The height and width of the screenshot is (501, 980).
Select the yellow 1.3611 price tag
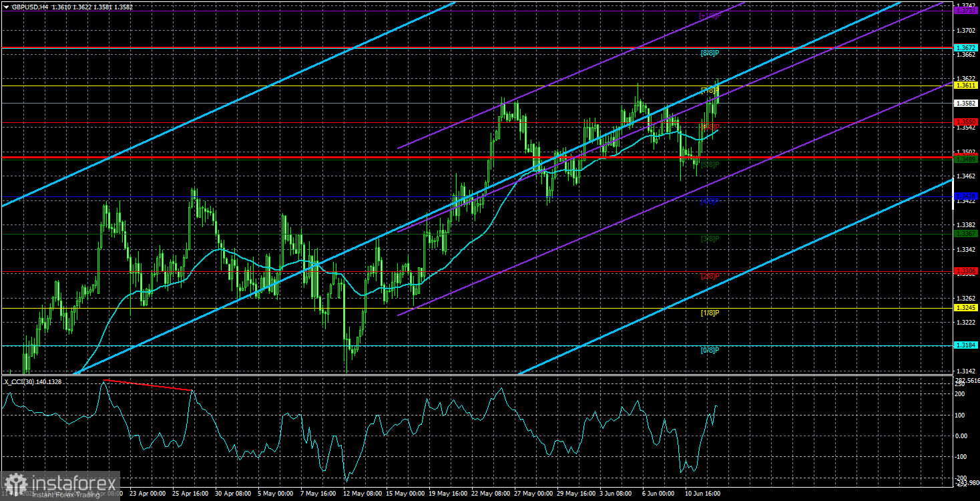pyautogui.click(x=967, y=86)
